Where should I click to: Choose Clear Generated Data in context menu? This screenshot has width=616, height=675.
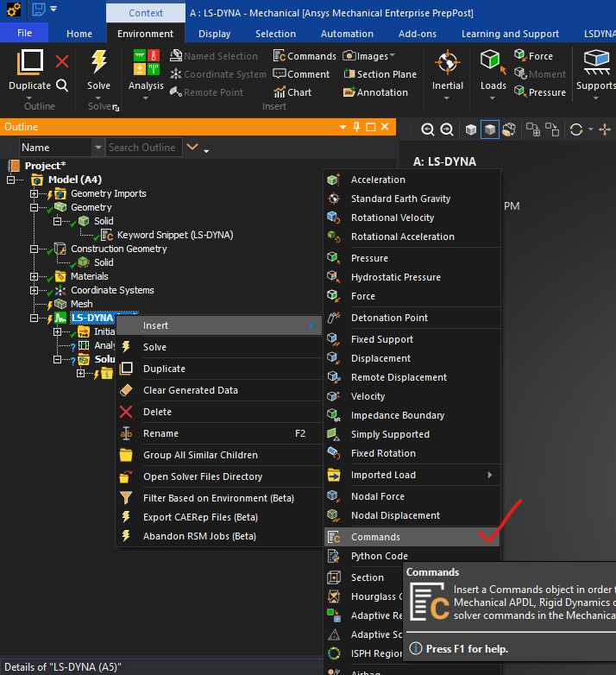219,390
